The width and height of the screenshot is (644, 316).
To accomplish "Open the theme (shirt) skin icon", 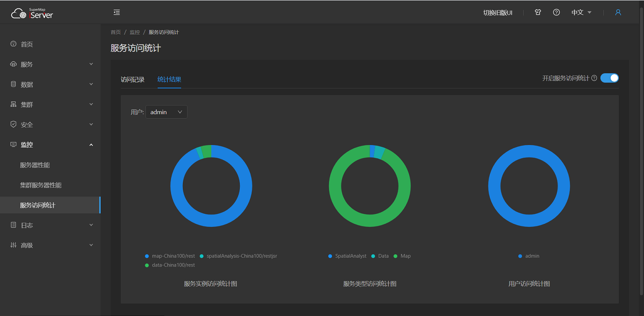I will (x=538, y=13).
